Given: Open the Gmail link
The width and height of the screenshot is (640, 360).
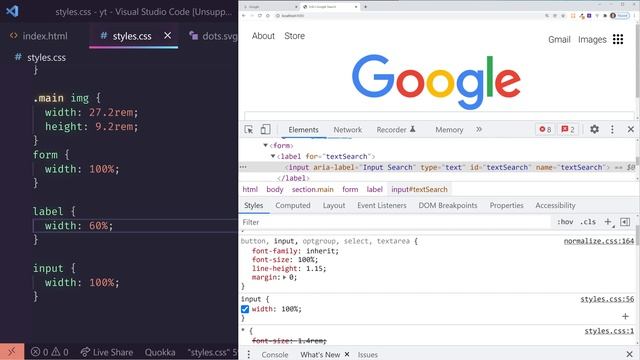Looking at the screenshot, I should coord(559,40).
